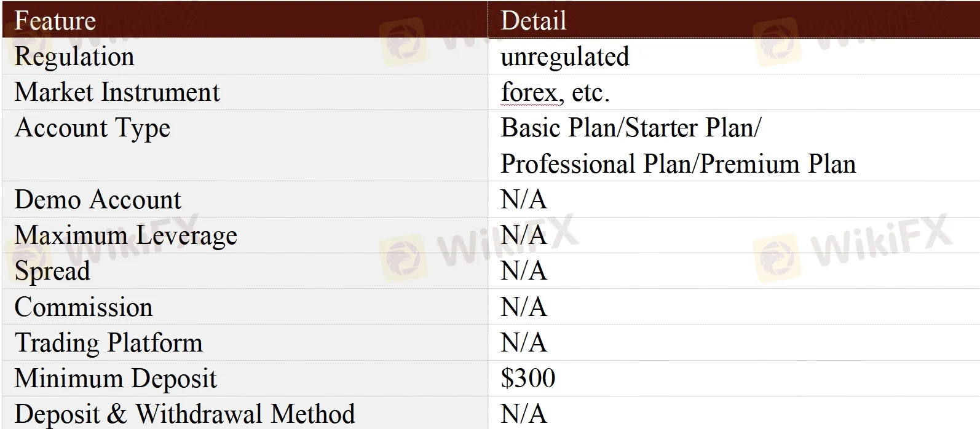Select the "Account Type" row label

(92, 128)
